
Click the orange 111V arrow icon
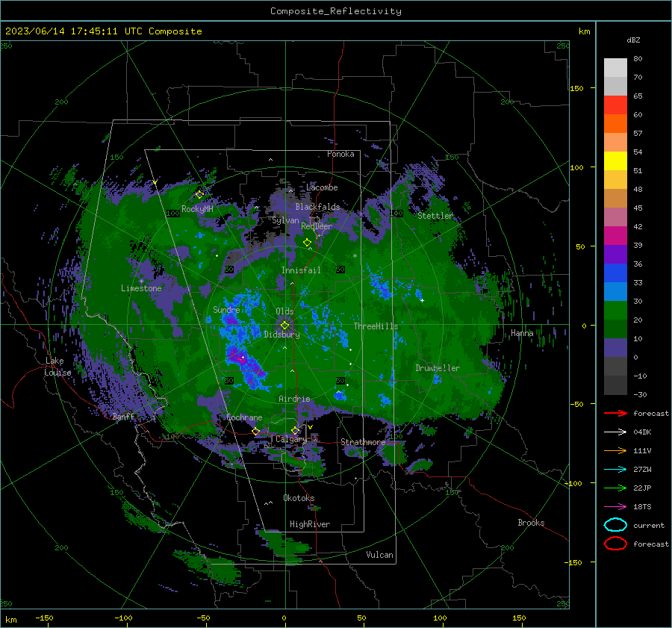click(x=615, y=450)
